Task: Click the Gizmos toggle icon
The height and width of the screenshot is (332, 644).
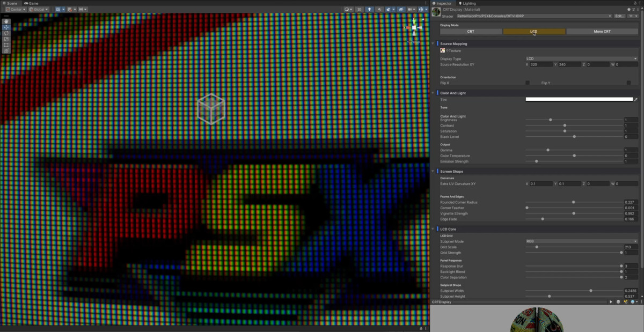Action: (421, 9)
